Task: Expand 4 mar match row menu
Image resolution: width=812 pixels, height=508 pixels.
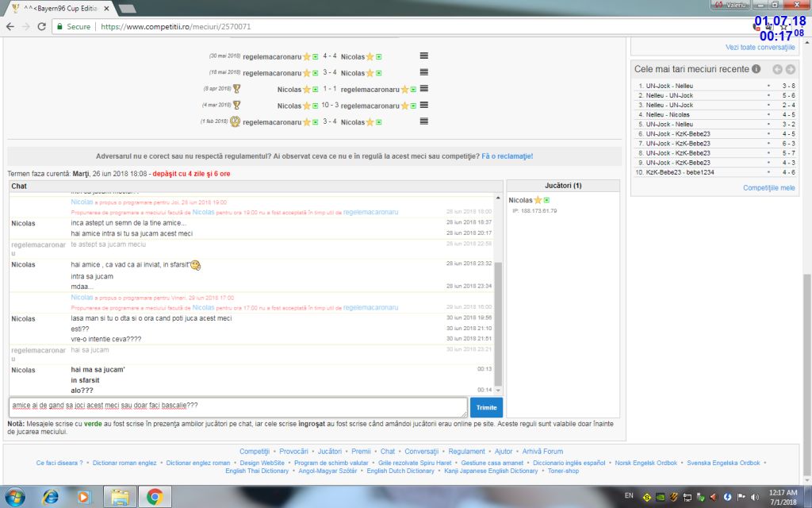Action: [423, 105]
